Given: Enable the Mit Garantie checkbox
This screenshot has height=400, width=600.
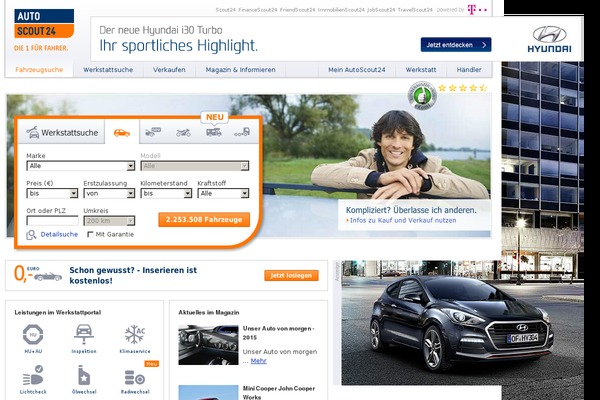Looking at the screenshot, I should [x=91, y=234].
